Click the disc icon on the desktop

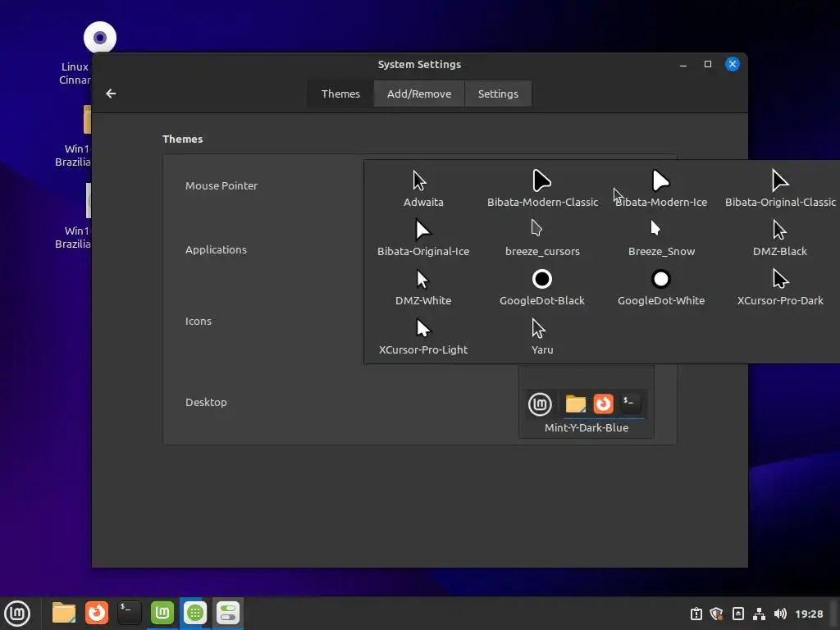[99, 38]
